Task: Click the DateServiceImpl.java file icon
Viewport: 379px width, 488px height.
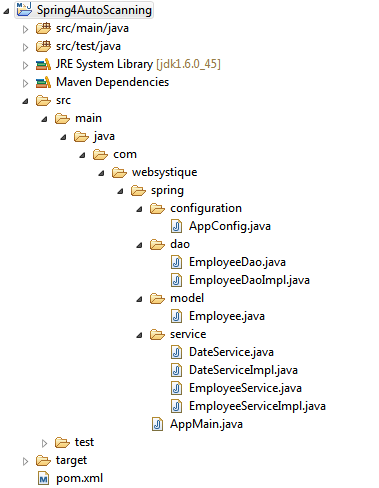Action: coord(176,370)
